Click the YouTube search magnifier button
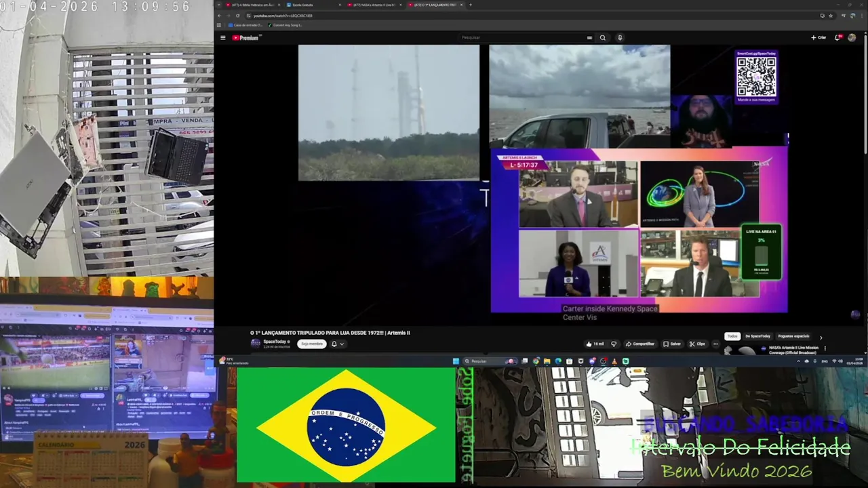 tap(602, 38)
